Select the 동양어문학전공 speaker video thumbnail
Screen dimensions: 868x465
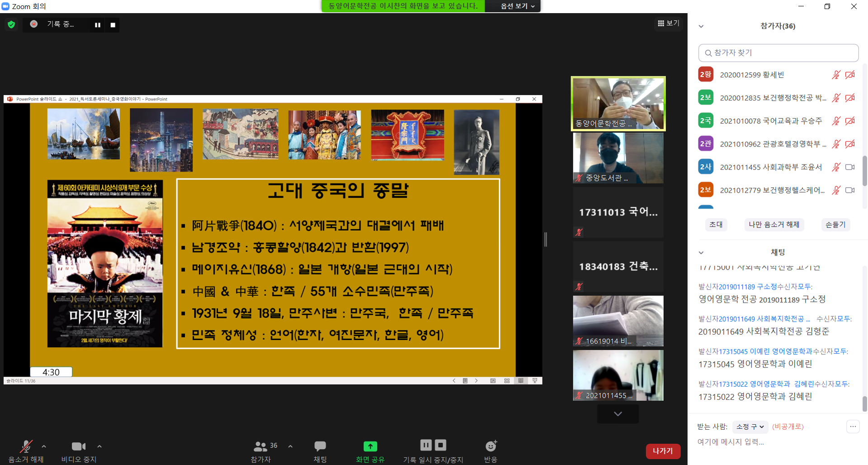618,104
